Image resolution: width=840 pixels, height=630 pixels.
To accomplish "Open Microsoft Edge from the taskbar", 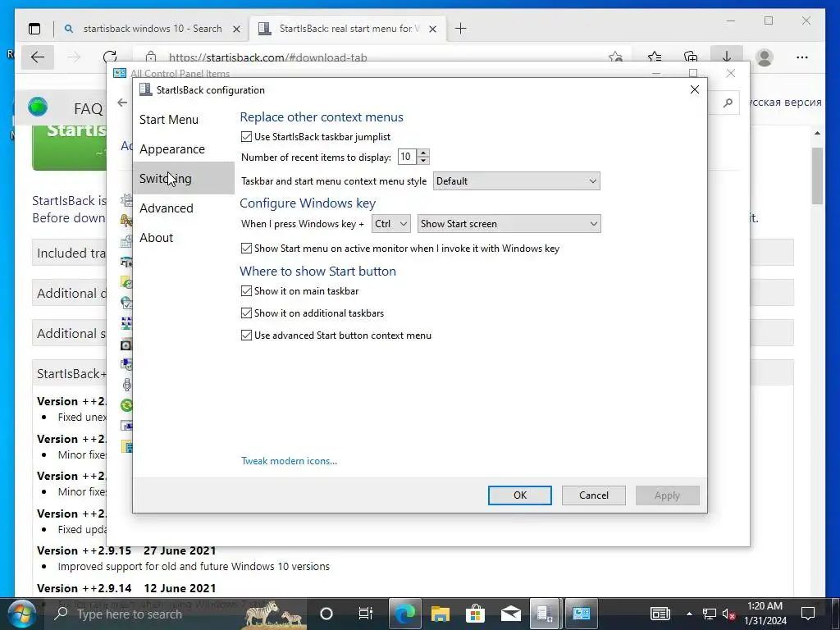I will 405,614.
